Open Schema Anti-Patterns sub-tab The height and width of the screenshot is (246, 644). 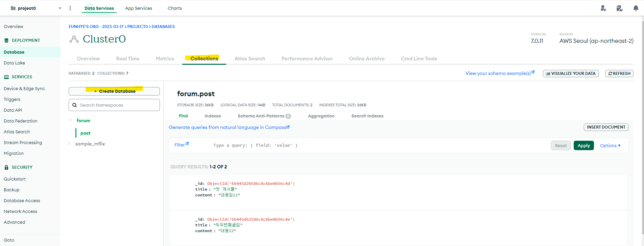pos(264,116)
